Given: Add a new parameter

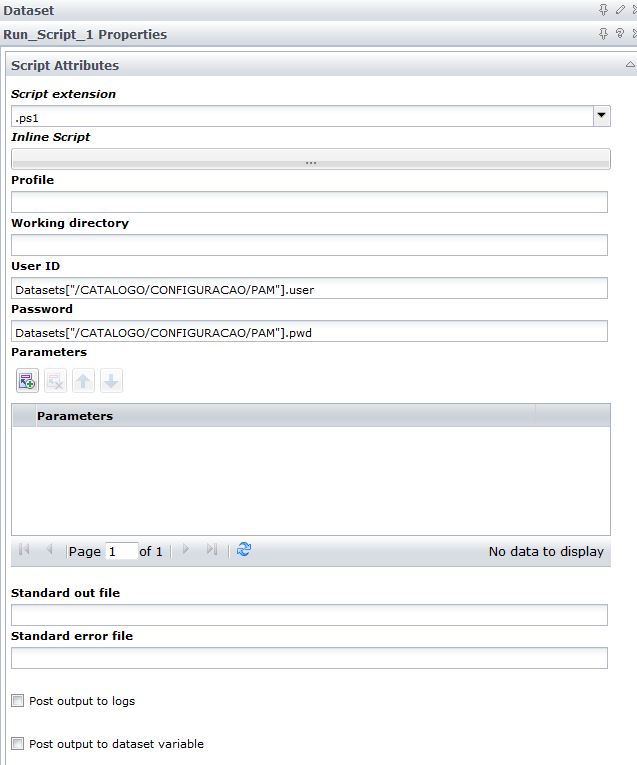Looking at the screenshot, I should coord(27,381).
